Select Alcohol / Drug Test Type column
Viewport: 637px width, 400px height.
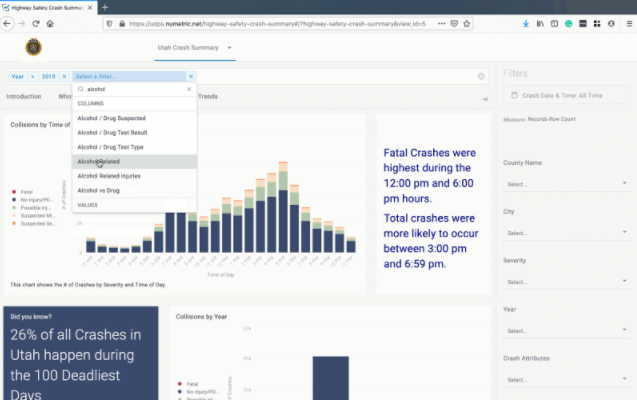tap(134, 147)
